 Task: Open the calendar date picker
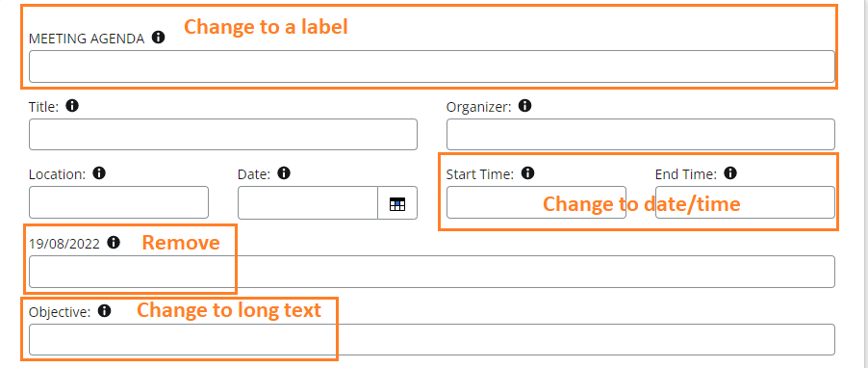[x=397, y=203]
